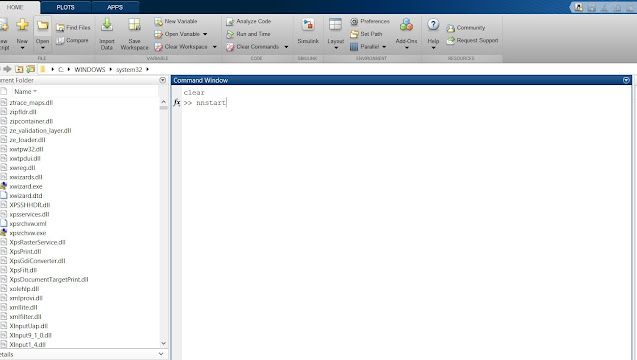Open a file with the Open folder icon
The height and width of the screenshot is (360, 637).
(42, 26)
